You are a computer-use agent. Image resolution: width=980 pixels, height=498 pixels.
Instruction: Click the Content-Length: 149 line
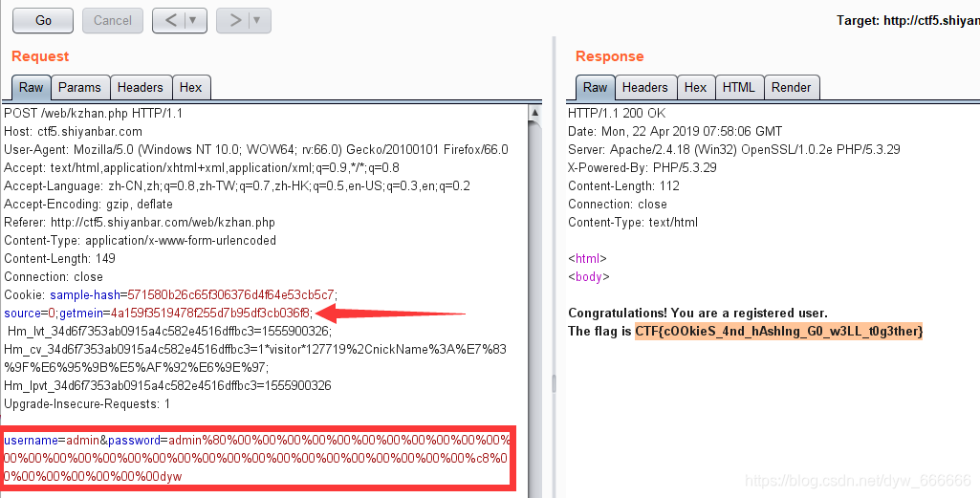tap(59, 258)
